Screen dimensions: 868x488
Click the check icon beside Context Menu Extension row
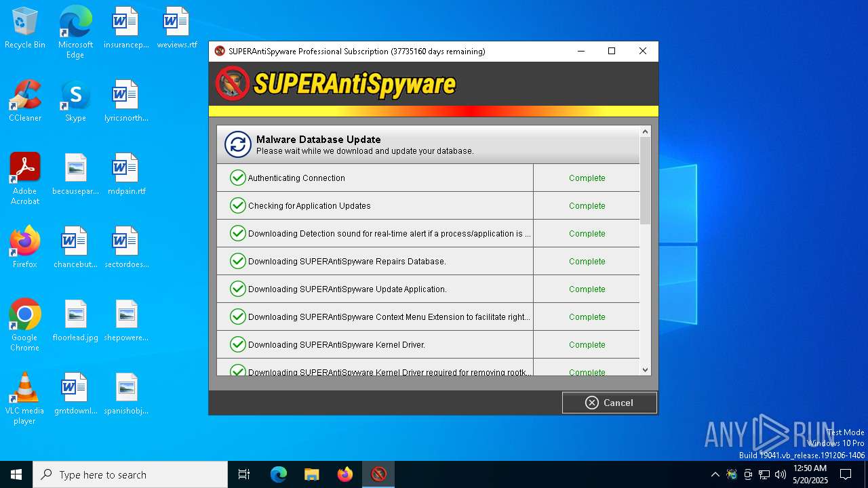(237, 317)
